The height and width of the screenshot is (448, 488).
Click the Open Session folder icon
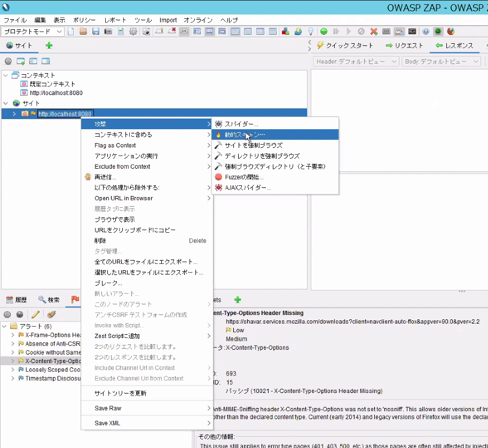pyautogui.click(x=83, y=32)
